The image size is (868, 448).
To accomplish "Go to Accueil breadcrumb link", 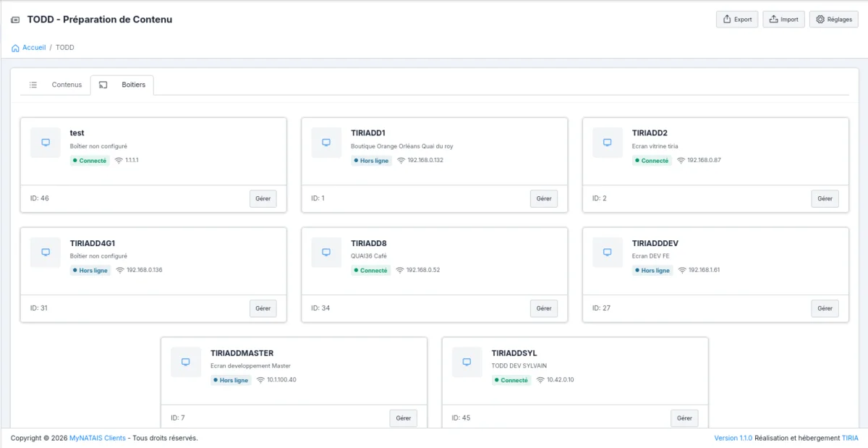I will coord(34,48).
